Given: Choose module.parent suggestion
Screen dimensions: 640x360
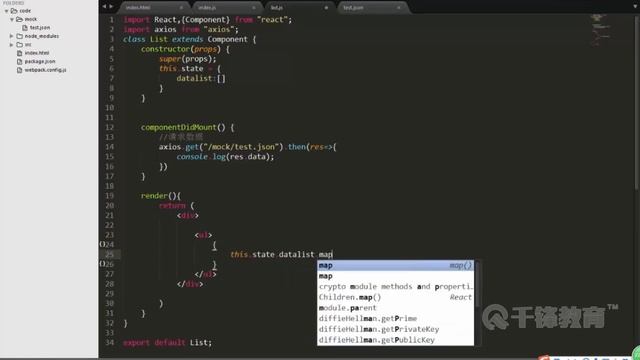Looking at the screenshot, I should 395,308.
